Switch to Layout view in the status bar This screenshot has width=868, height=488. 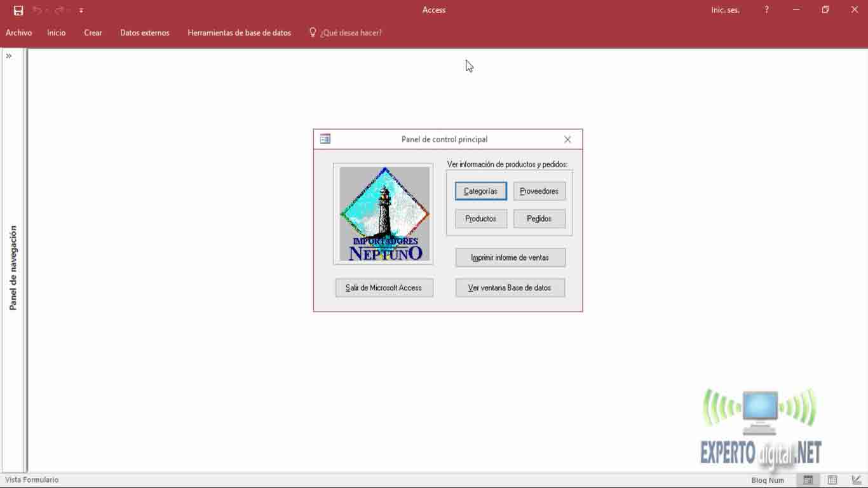(x=832, y=480)
